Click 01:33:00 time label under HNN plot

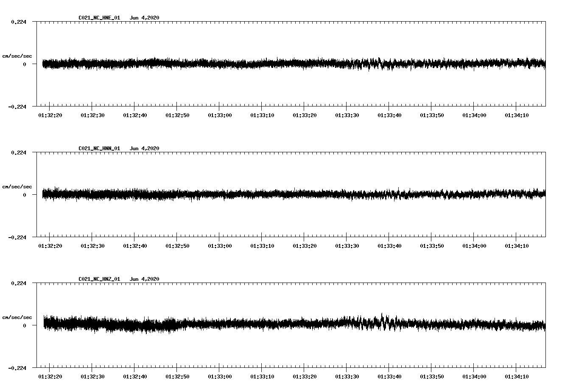coord(220,246)
